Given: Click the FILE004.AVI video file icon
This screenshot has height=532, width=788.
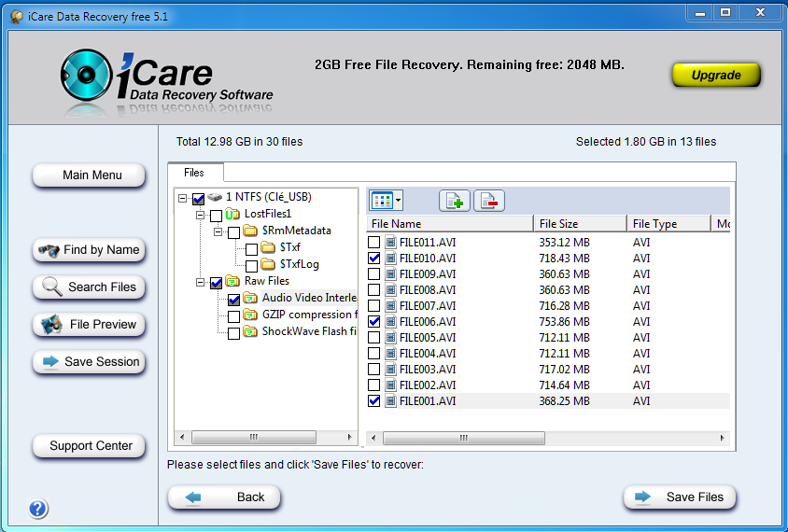Looking at the screenshot, I should [390, 353].
